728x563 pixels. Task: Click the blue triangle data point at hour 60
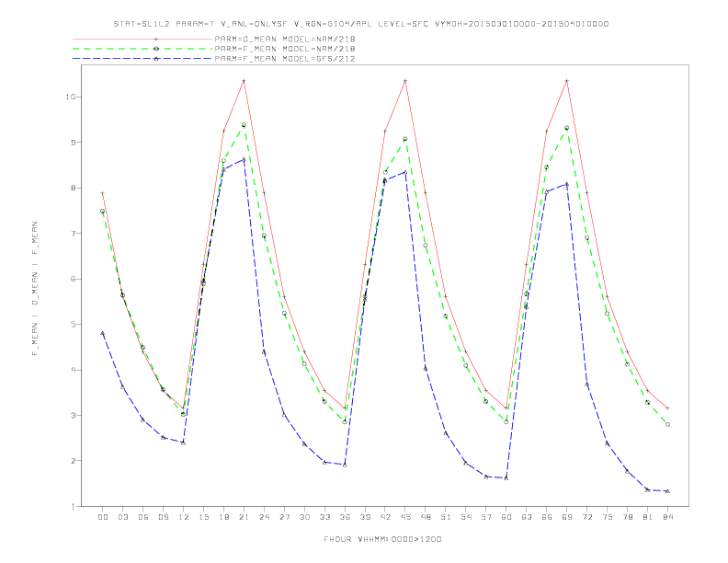(506, 478)
